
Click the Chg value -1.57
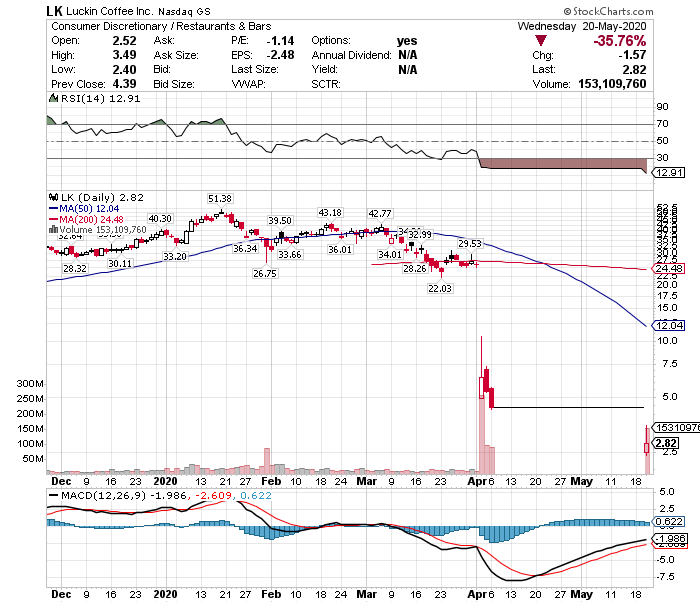(632, 55)
